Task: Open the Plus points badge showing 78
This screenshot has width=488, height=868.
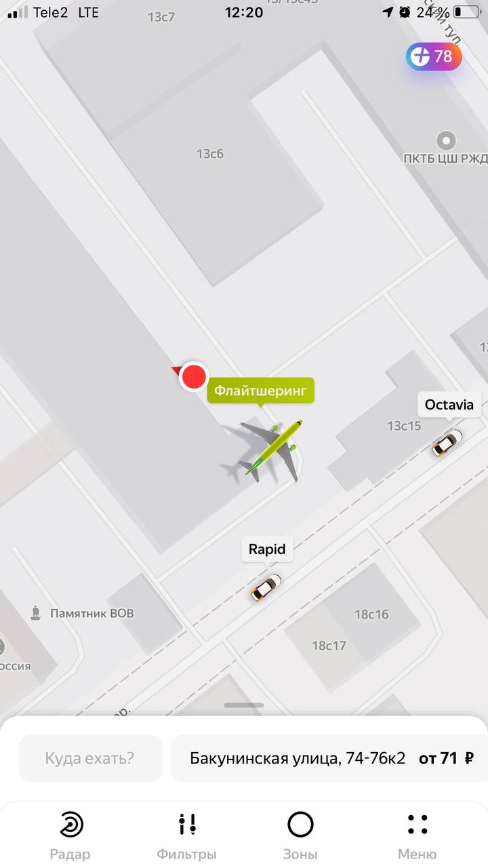Action: pyautogui.click(x=434, y=56)
